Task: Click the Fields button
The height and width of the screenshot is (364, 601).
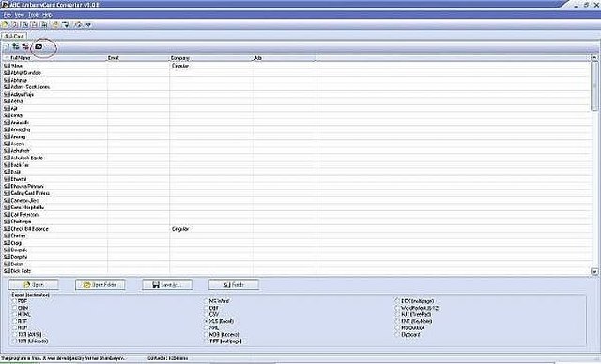Action: tap(234, 285)
